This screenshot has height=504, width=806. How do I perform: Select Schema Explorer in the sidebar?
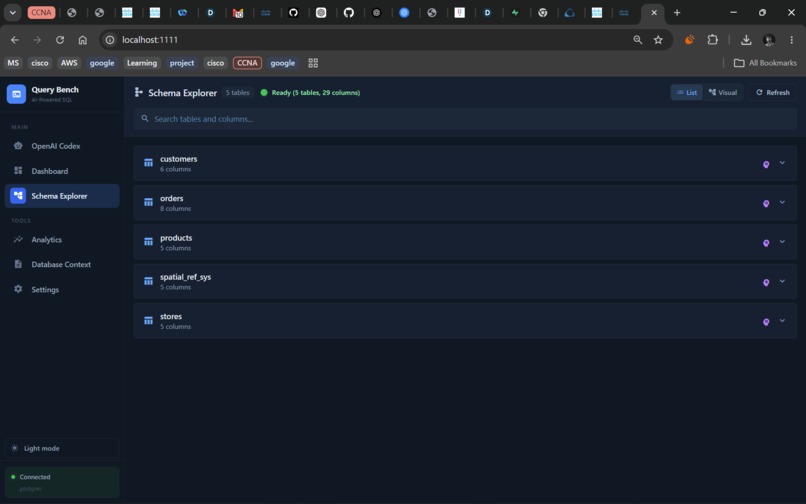pos(62,196)
